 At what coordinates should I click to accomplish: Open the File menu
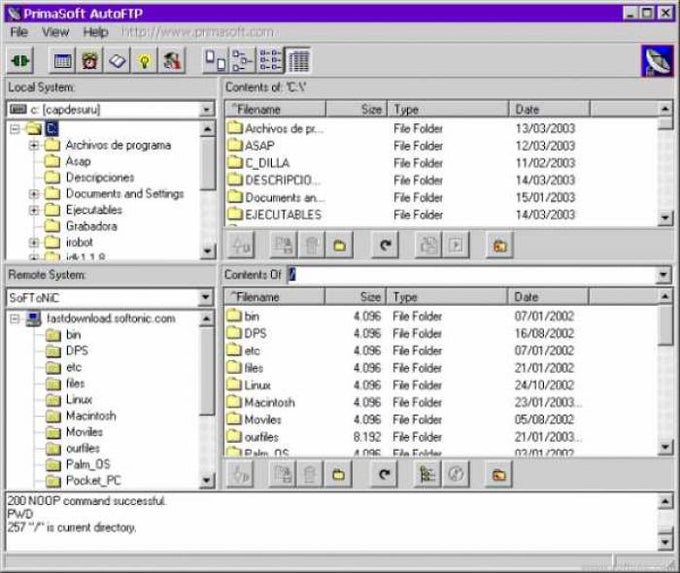[x=19, y=32]
